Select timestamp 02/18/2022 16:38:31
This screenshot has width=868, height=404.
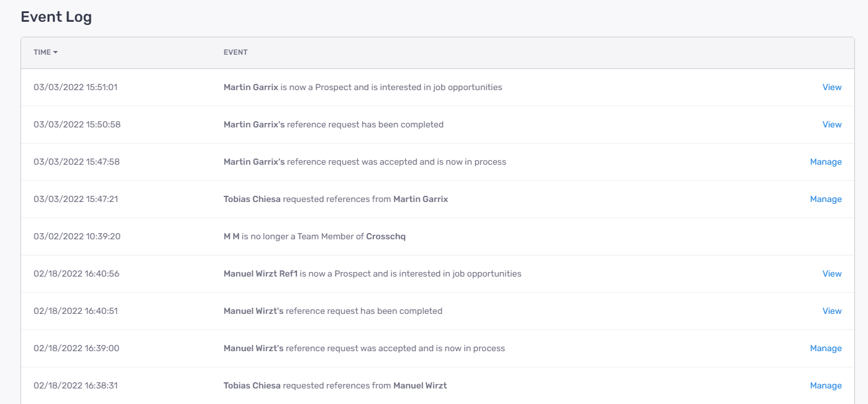pyautogui.click(x=75, y=385)
